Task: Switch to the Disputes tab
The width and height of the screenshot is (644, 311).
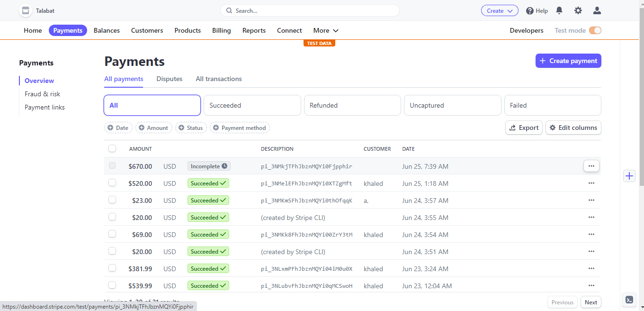Action: (x=169, y=79)
